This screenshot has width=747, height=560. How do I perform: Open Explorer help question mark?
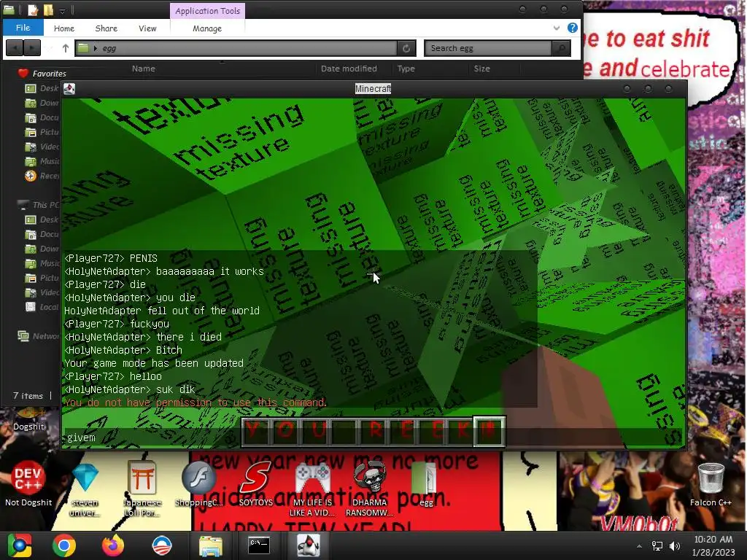[573, 28]
